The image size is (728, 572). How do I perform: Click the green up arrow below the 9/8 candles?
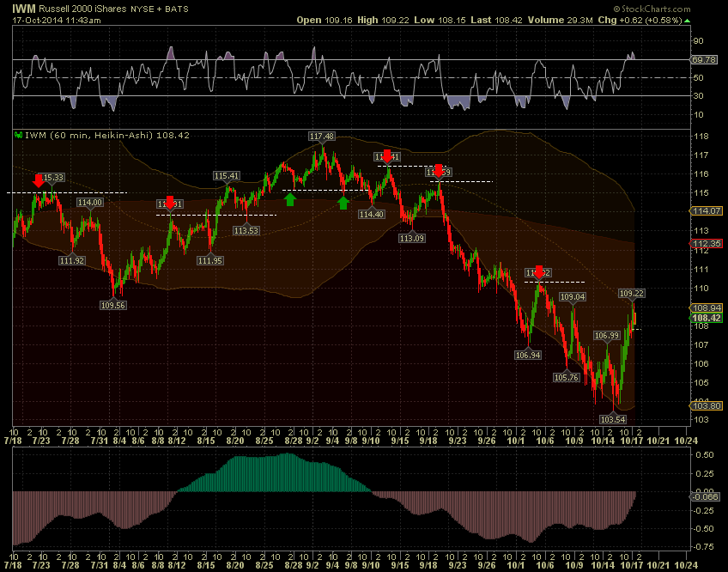point(343,203)
